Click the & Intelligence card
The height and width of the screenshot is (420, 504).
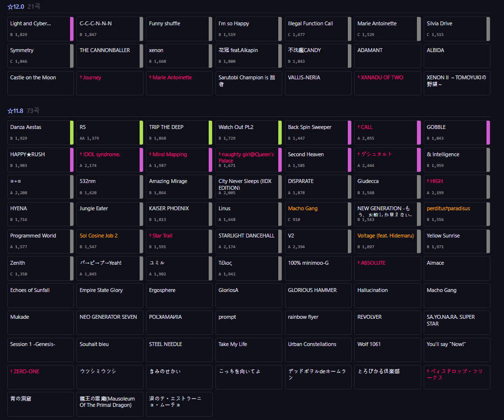point(457,160)
